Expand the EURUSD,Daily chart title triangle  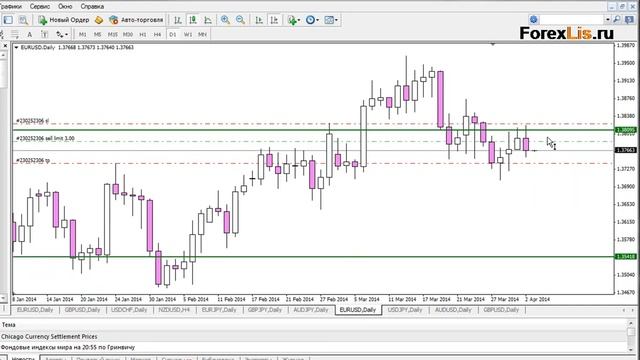(16, 47)
